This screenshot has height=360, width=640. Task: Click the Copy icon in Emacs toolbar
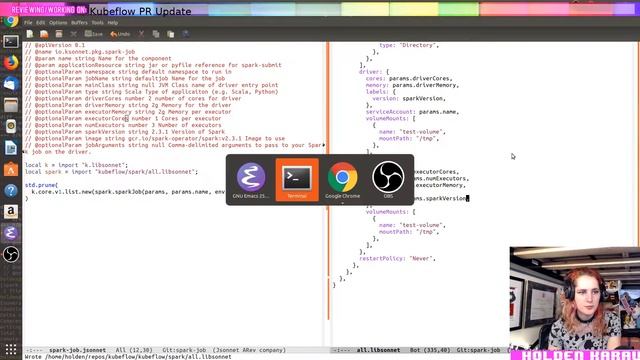click(x=156, y=34)
